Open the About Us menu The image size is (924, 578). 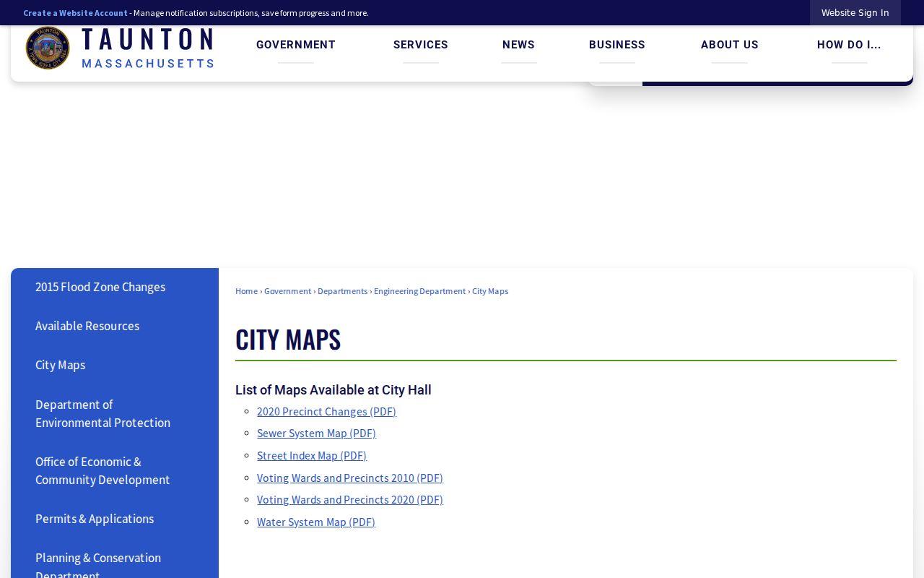coord(730,45)
